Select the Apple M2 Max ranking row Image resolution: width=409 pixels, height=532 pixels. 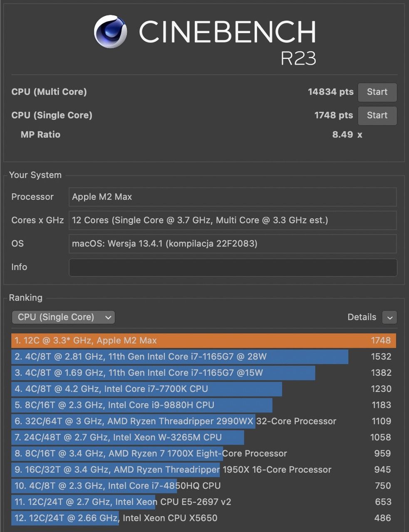tap(203, 341)
